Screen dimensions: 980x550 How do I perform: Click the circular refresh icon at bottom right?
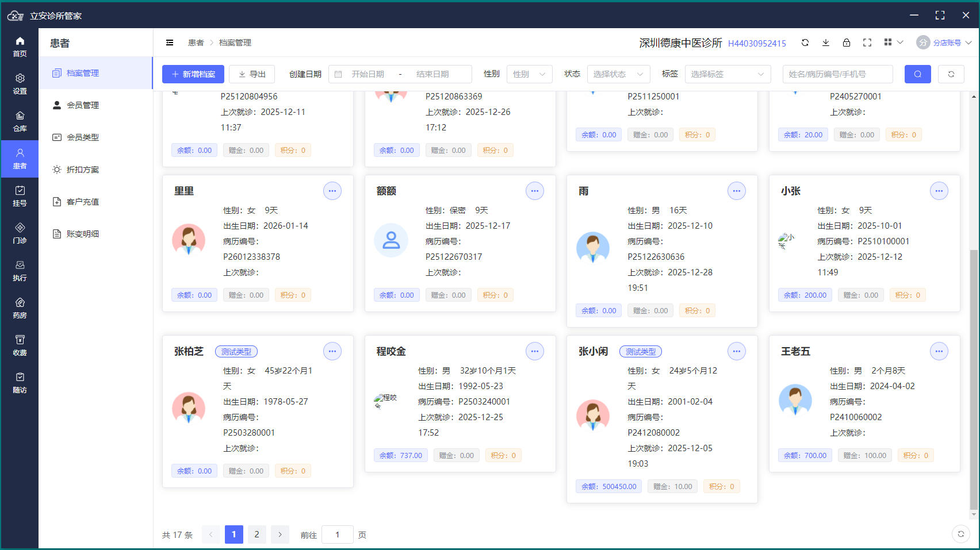[961, 534]
